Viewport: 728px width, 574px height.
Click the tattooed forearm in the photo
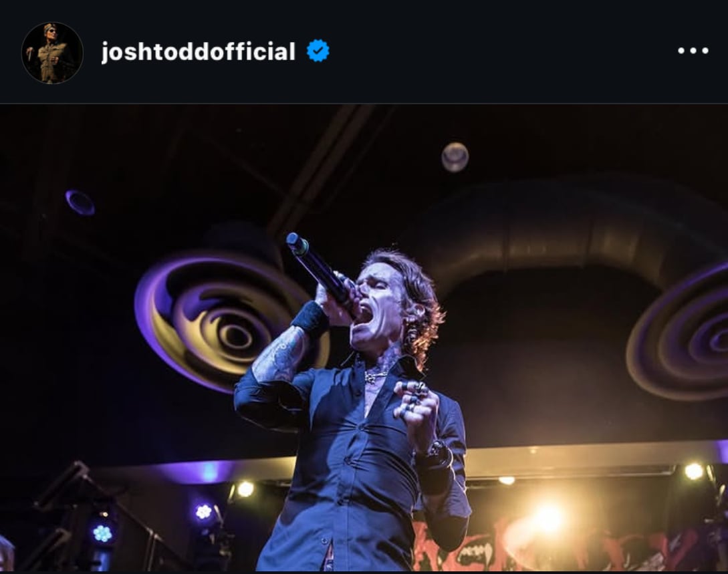click(280, 353)
